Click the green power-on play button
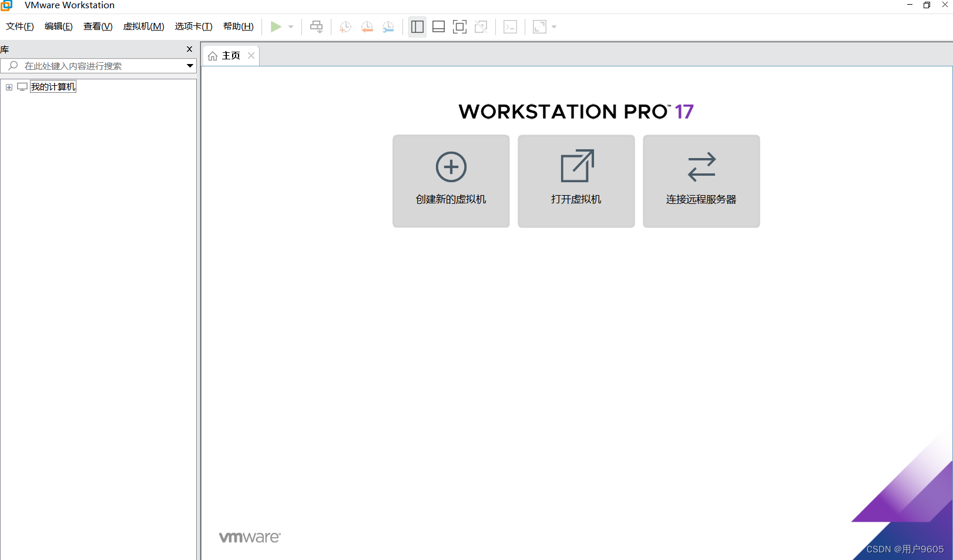Screen dimensions: 953x560 pyautogui.click(x=276, y=26)
